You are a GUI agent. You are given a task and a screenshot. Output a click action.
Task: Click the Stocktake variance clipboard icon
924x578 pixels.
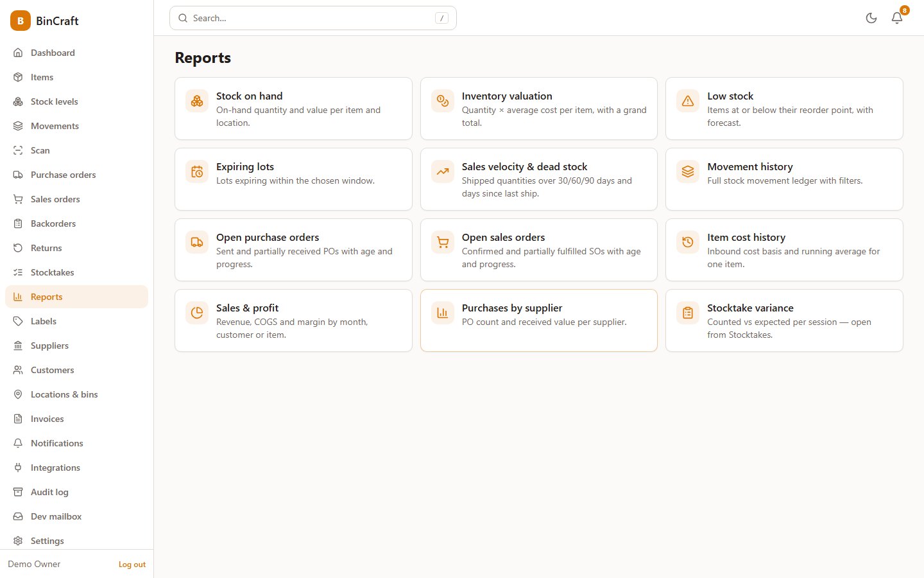[688, 313]
